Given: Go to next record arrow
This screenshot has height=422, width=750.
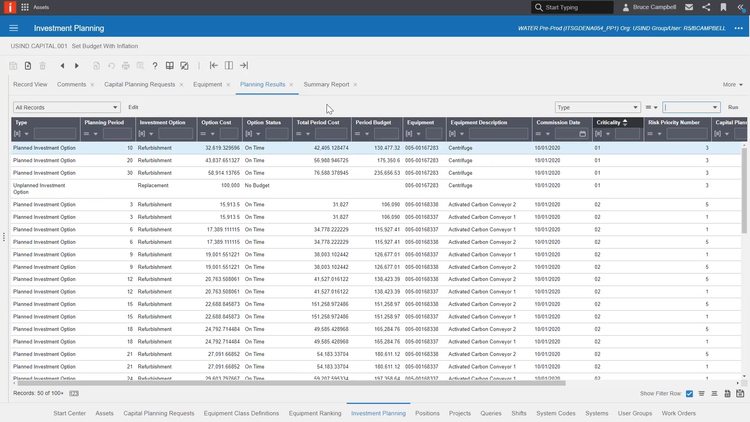Looking at the screenshot, I should [x=77, y=66].
